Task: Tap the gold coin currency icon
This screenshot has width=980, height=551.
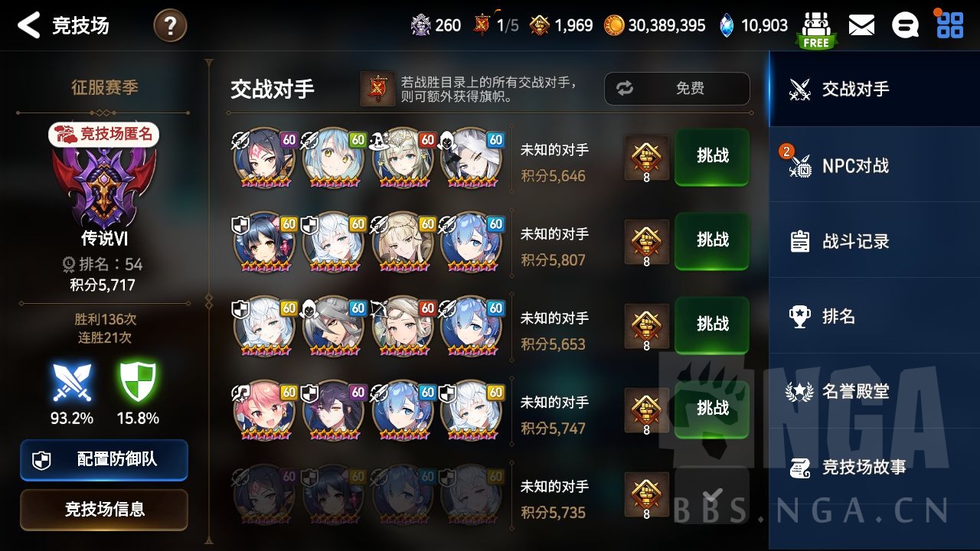Action: point(614,25)
